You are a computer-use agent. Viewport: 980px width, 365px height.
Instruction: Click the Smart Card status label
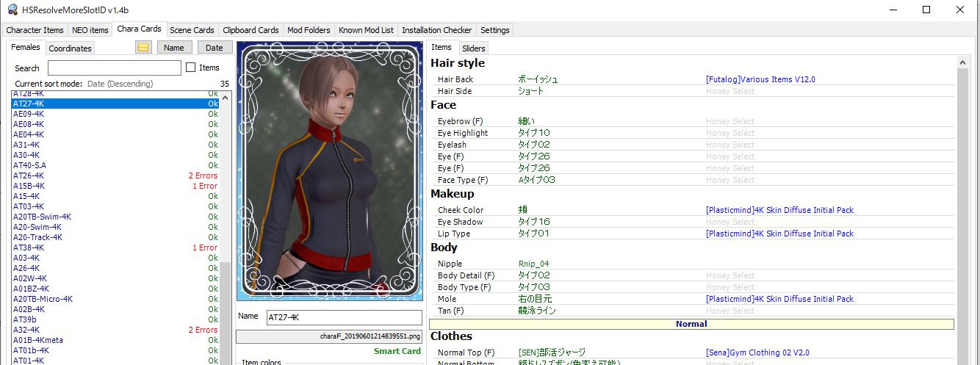click(x=397, y=351)
